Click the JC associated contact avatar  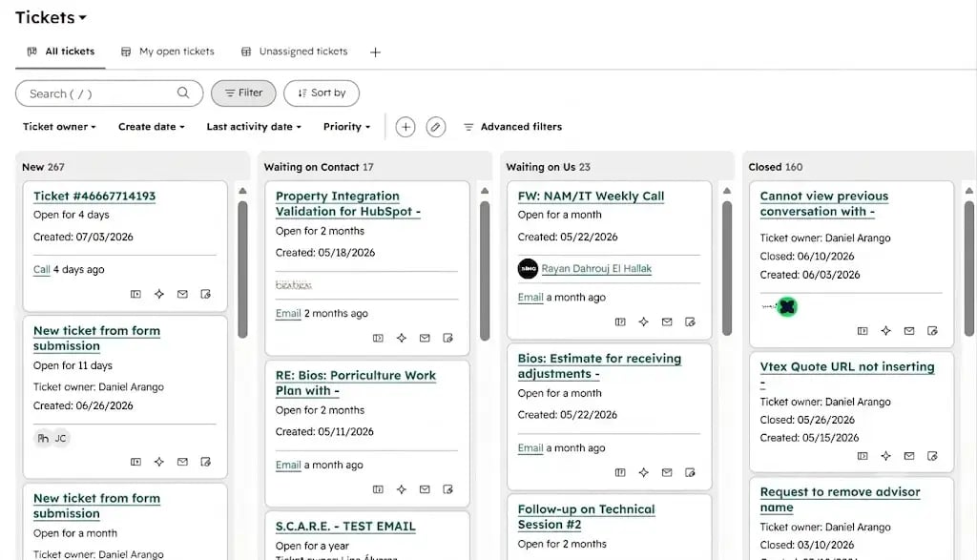(60, 439)
